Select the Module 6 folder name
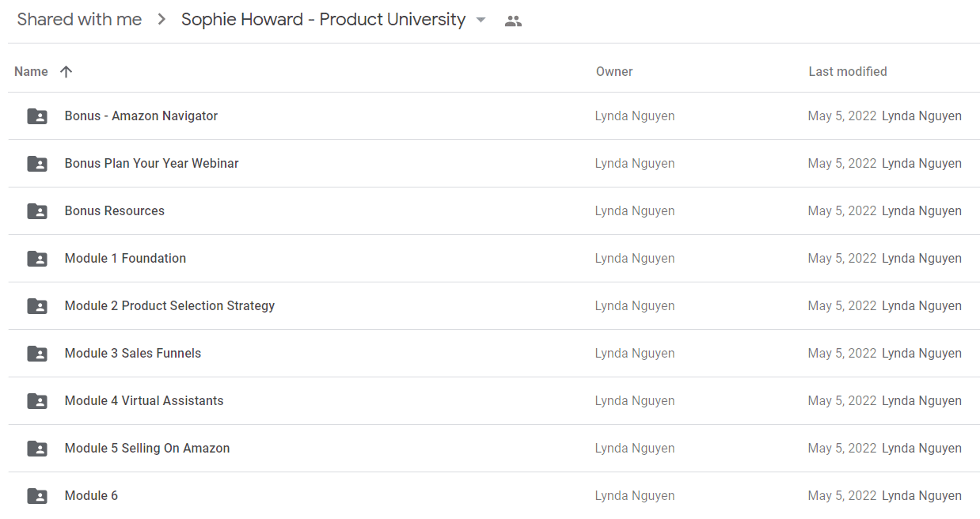This screenshot has width=980, height=519. click(x=91, y=495)
